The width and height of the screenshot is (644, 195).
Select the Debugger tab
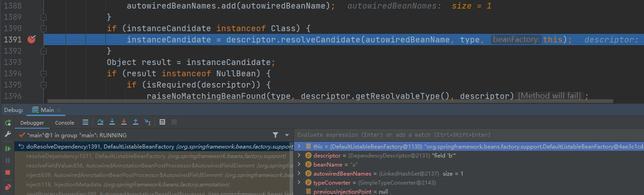33,123
